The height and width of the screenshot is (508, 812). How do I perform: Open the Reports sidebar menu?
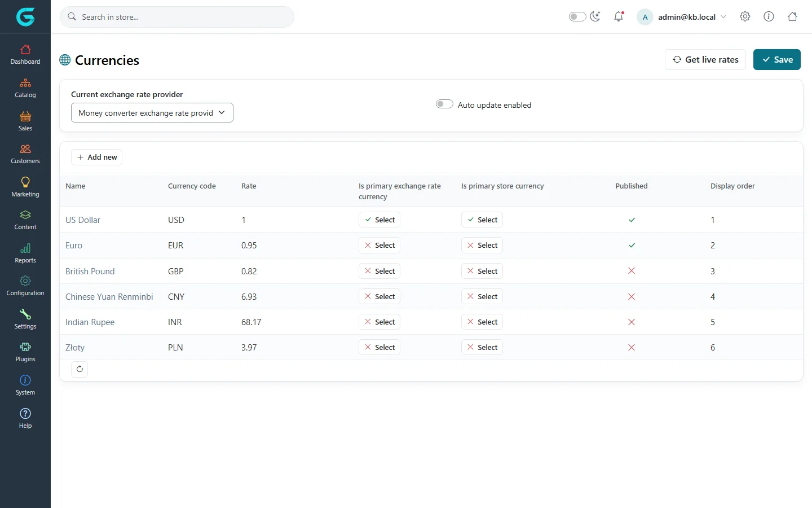click(x=25, y=253)
